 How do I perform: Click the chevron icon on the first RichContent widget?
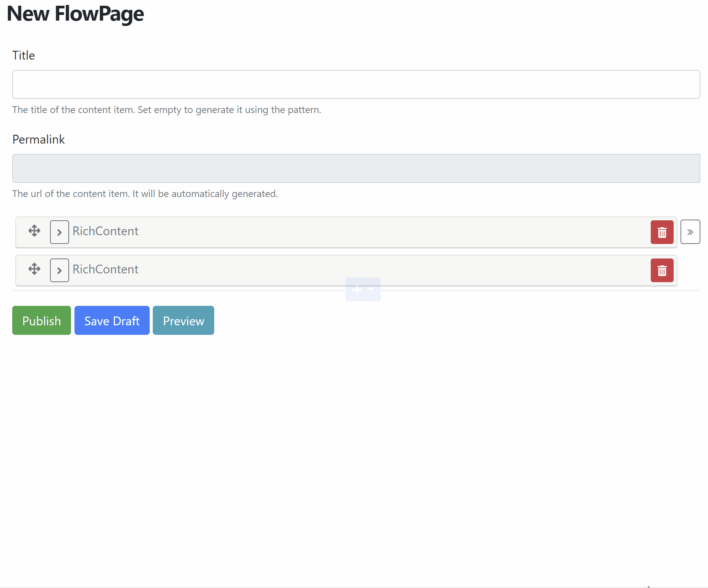click(59, 232)
